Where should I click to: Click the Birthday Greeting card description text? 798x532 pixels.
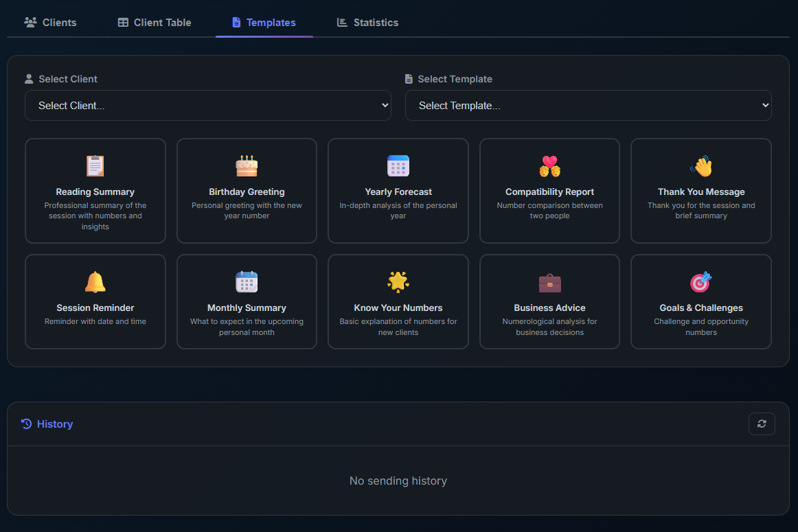(247, 211)
